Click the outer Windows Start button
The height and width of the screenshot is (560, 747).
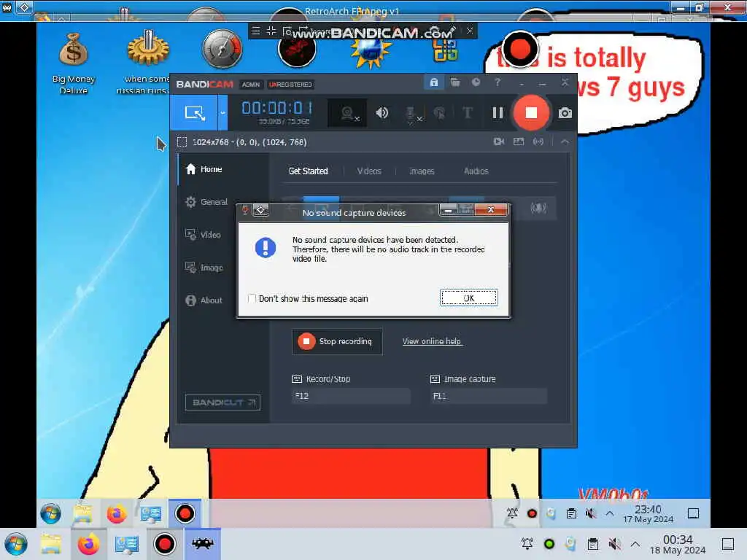click(16, 544)
